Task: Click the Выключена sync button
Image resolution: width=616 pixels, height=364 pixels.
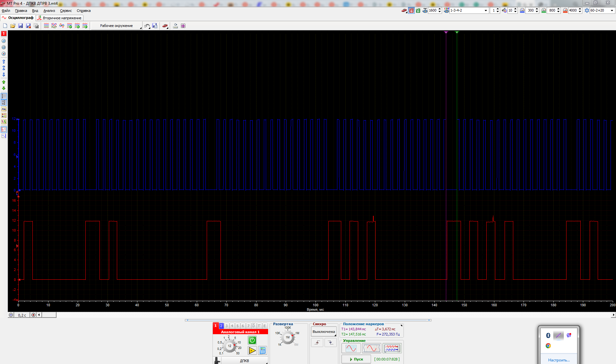Action: click(324, 332)
